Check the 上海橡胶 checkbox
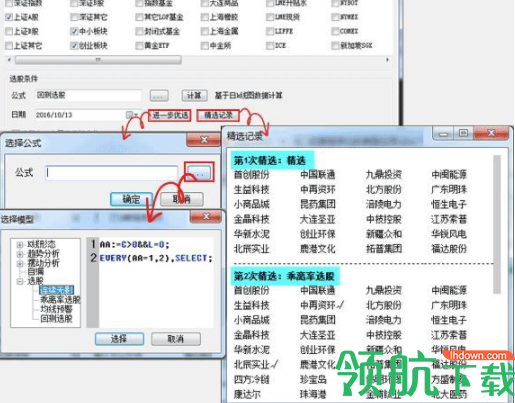The width and height of the screenshot is (515, 403). pyautogui.click(x=204, y=17)
